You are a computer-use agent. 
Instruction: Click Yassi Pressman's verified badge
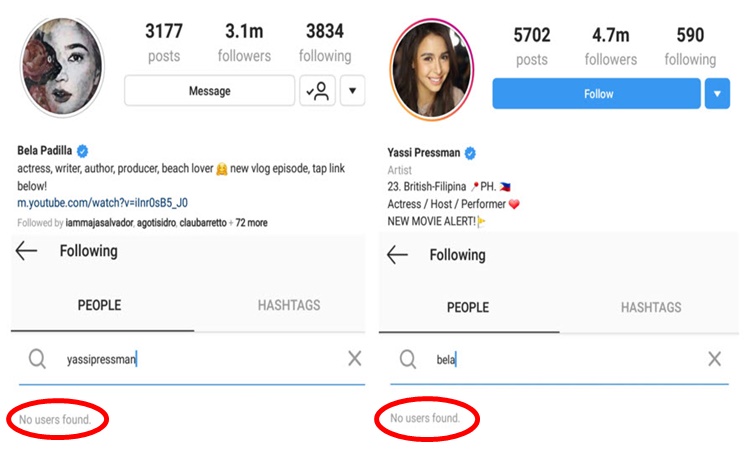coord(470,153)
